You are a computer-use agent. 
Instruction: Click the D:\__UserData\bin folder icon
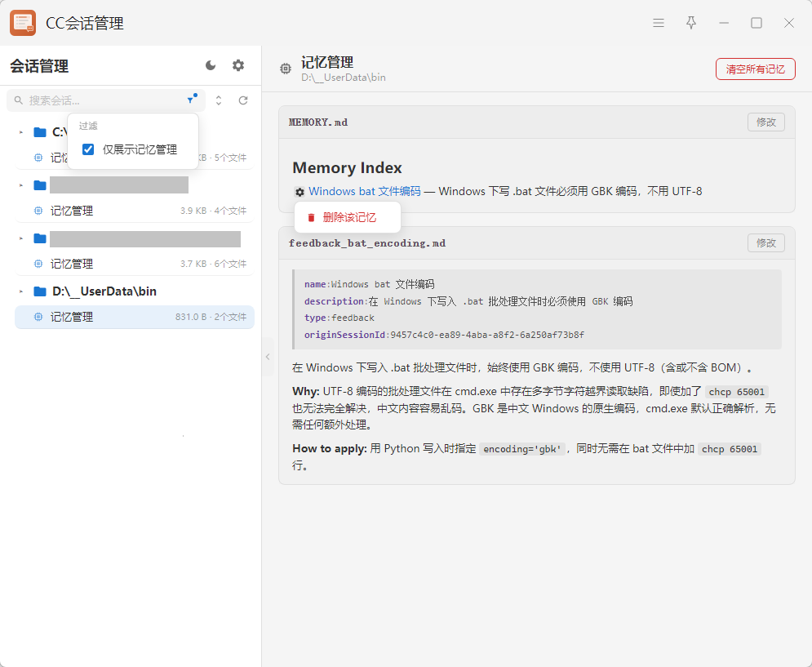(40, 291)
